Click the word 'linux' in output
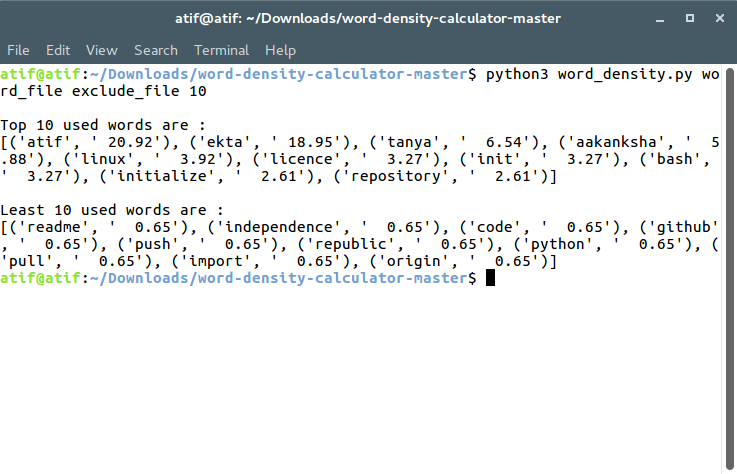 coord(103,159)
